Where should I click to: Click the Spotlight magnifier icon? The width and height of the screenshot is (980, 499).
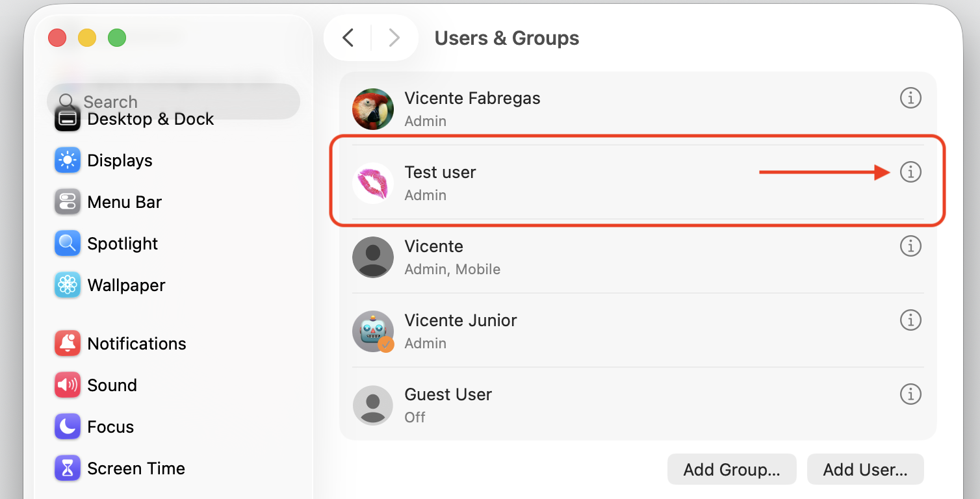point(68,244)
